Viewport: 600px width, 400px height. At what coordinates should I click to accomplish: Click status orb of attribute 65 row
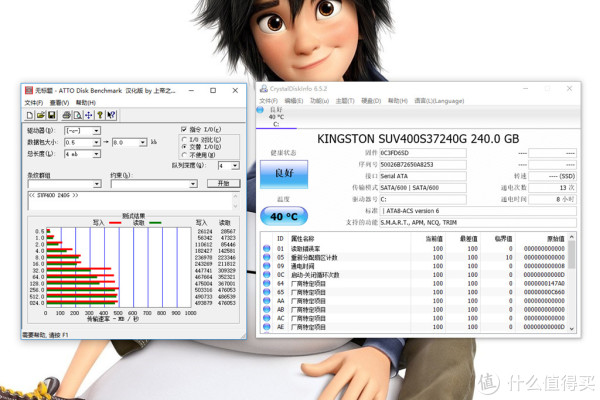(x=267, y=292)
